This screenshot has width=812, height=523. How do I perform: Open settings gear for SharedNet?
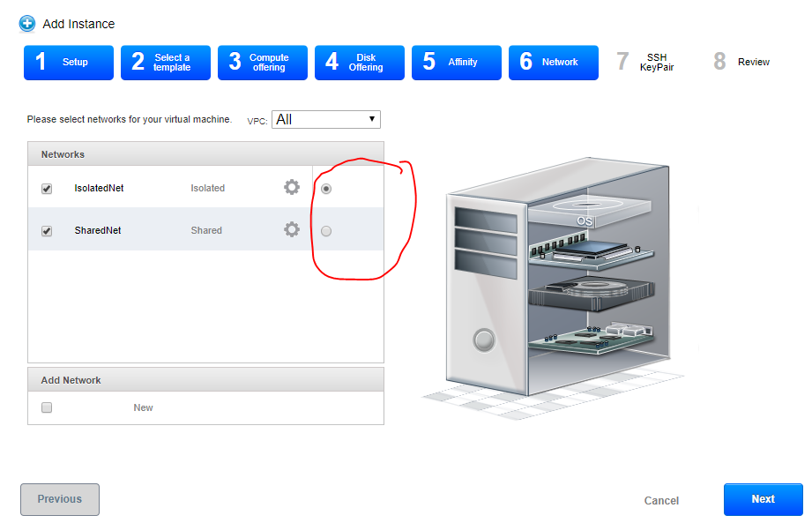(x=292, y=229)
